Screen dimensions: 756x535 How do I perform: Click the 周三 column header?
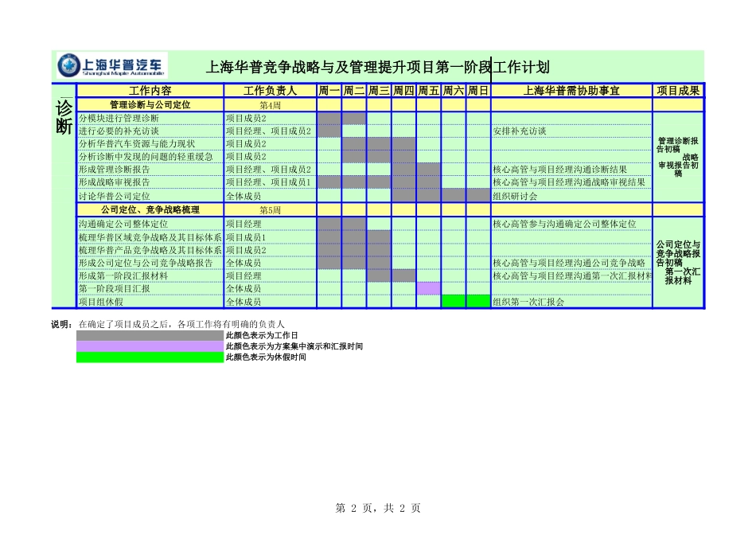tap(379, 90)
